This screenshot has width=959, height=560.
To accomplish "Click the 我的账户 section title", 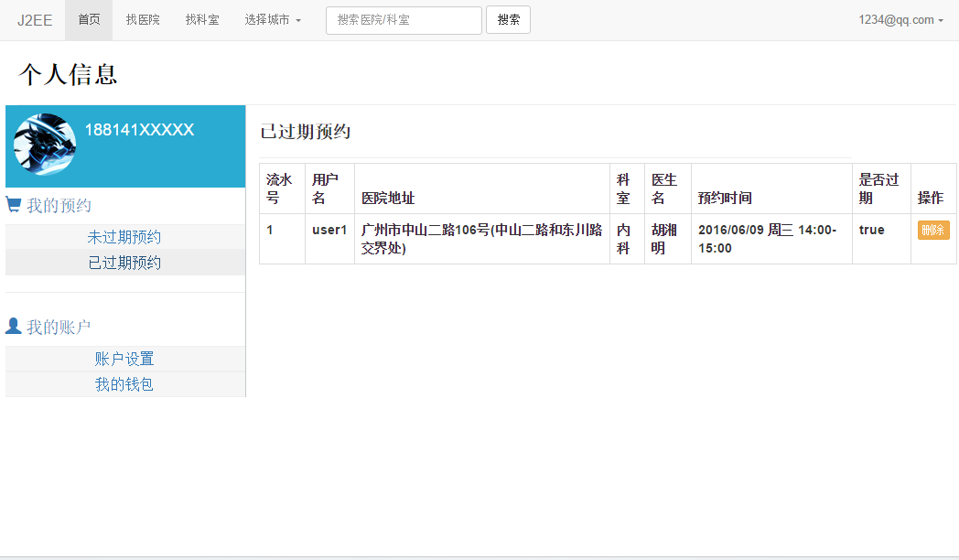I will (59, 327).
